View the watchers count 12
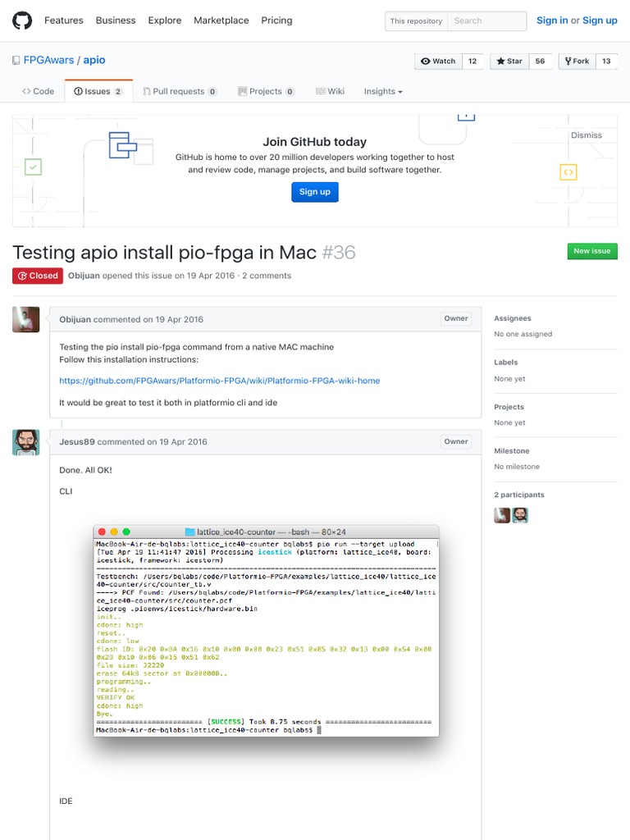 coord(472,61)
